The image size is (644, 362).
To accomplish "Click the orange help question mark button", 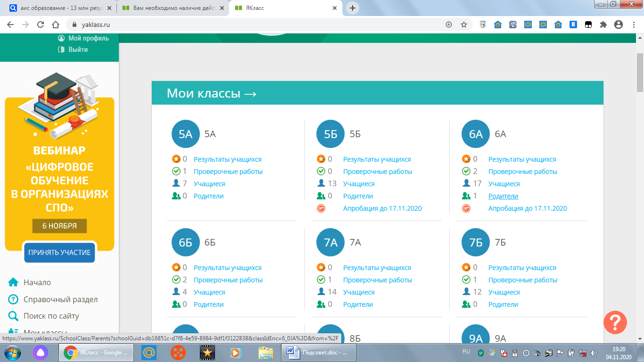I will (x=615, y=323).
